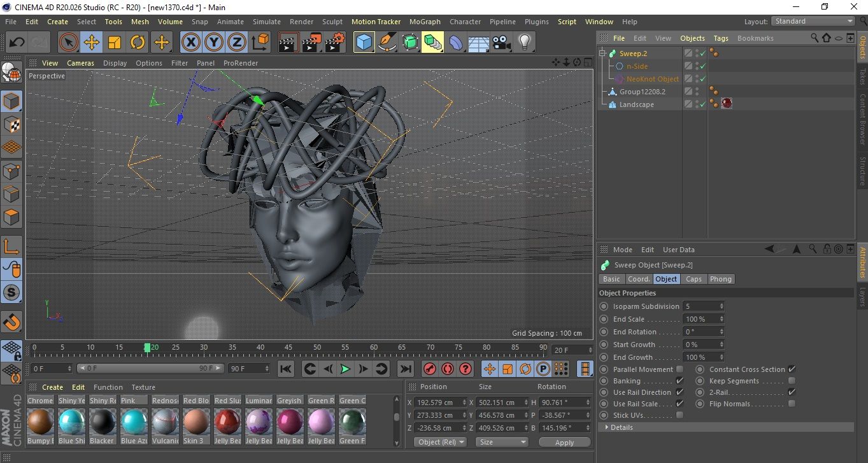Open Edit Render Settings icon
This screenshot has width=868, height=463.
coord(335,43)
